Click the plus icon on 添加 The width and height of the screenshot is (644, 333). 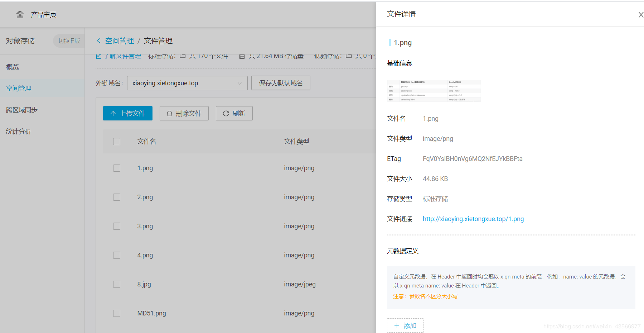point(397,325)
